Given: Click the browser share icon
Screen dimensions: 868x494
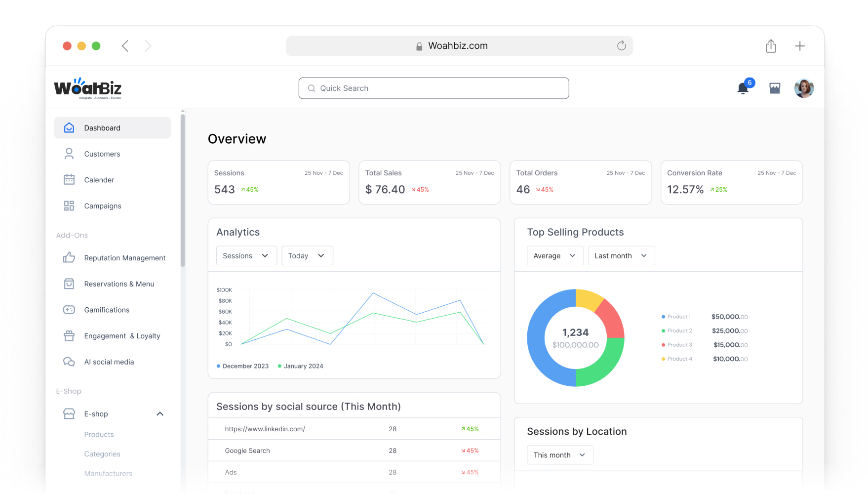Looking at the screenshot, I should click(771, 46).
